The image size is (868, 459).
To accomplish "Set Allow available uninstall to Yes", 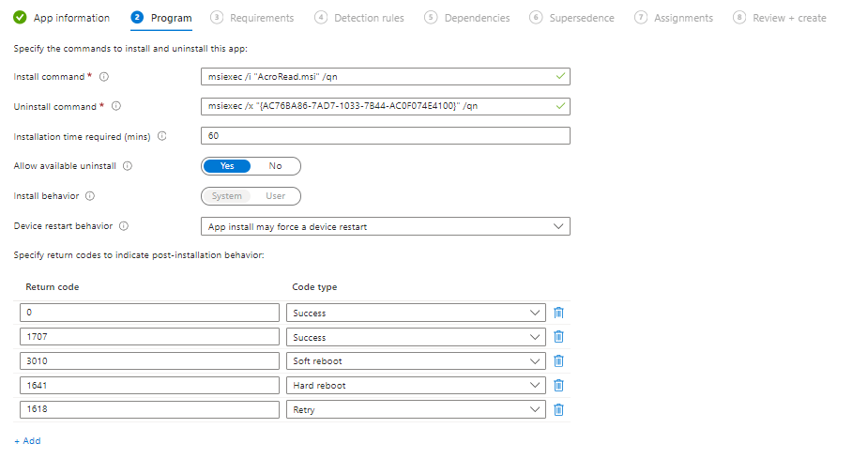I will [x=227, y=166].
